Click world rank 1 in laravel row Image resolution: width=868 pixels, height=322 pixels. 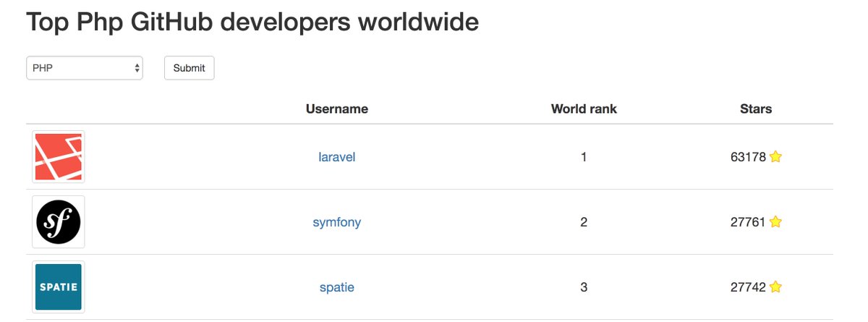pos(584,157)
